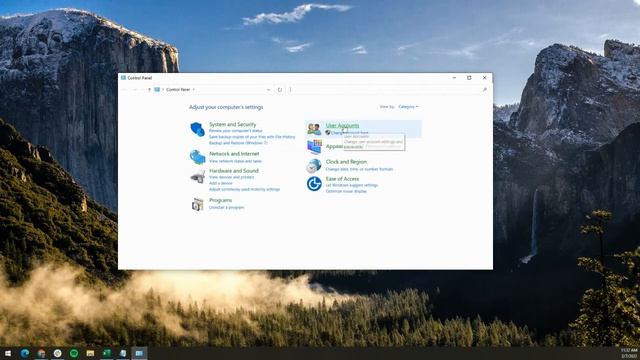
Task: Click the Ease of Access icon
Action: point(314,184)
